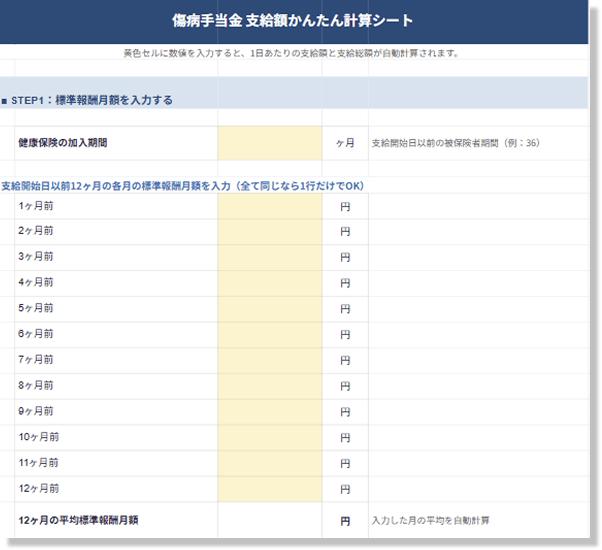Select the 1ヶ月前 yellow input cell
The image size is (602, 550).
(270, 206)
